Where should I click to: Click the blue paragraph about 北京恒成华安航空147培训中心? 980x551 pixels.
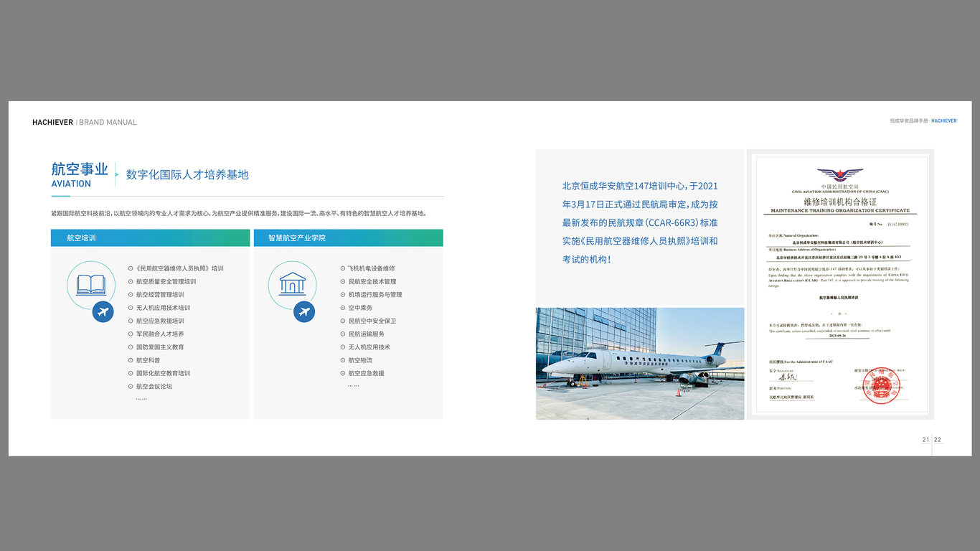(640, 222)
